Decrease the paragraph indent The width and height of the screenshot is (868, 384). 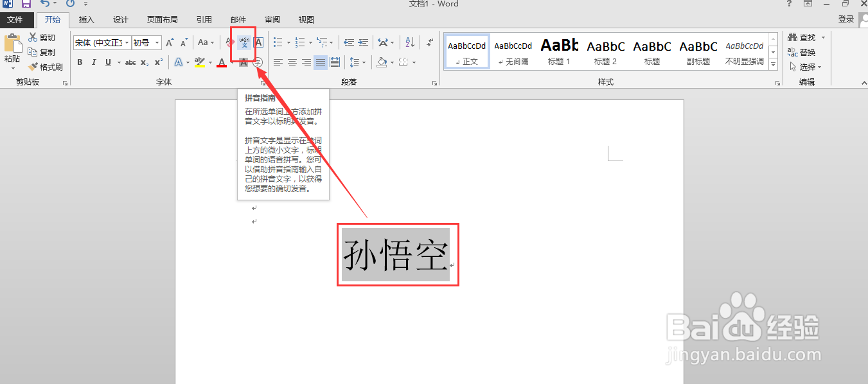349,43
